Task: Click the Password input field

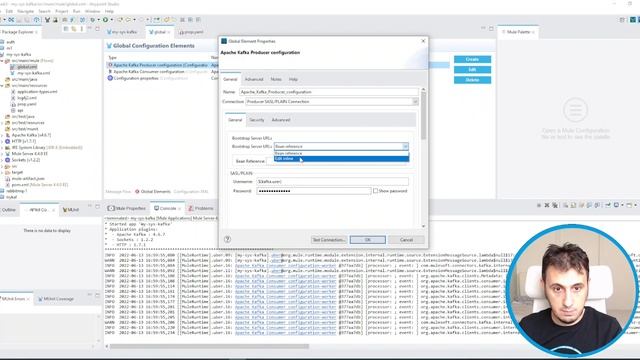Action: (313, 191)
